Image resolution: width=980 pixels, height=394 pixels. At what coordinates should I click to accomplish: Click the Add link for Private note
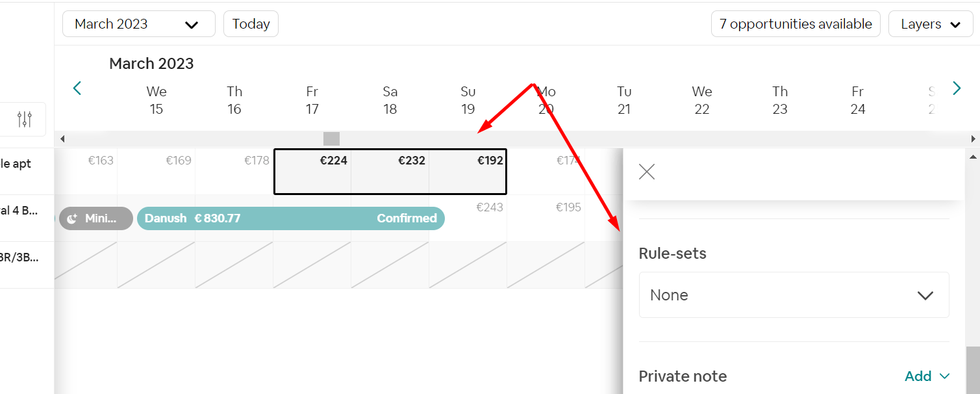(x=917, y=376)
